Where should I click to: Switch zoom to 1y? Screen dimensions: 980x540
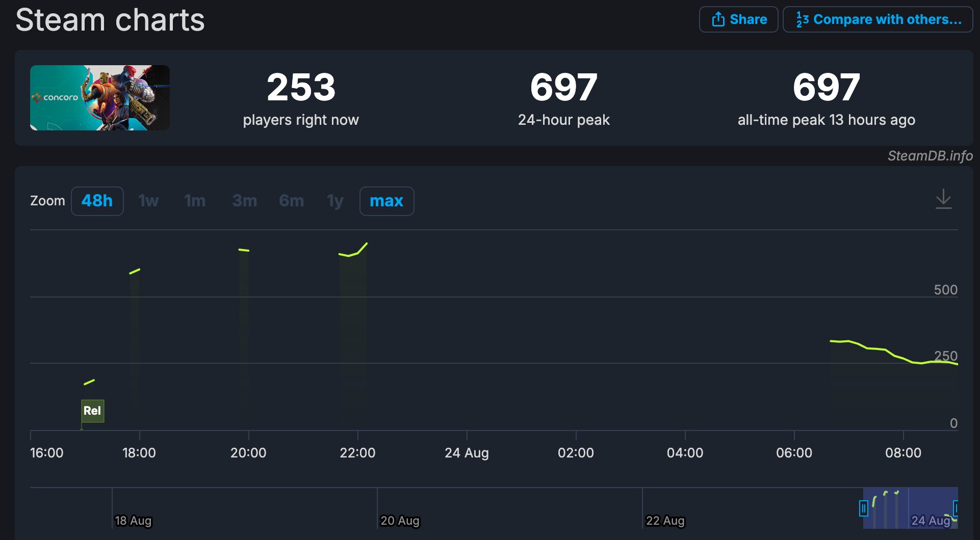335,201
